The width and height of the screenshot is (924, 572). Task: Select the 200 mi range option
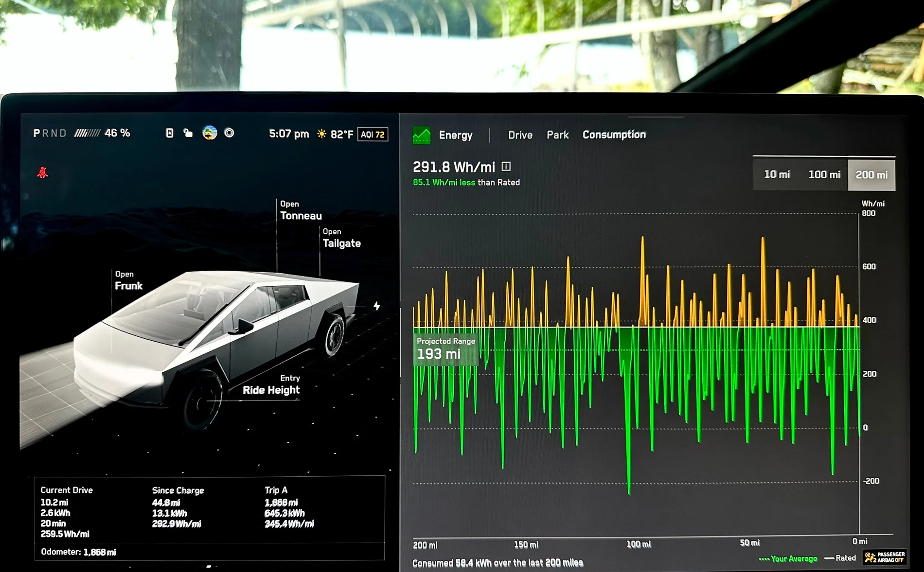871,174
